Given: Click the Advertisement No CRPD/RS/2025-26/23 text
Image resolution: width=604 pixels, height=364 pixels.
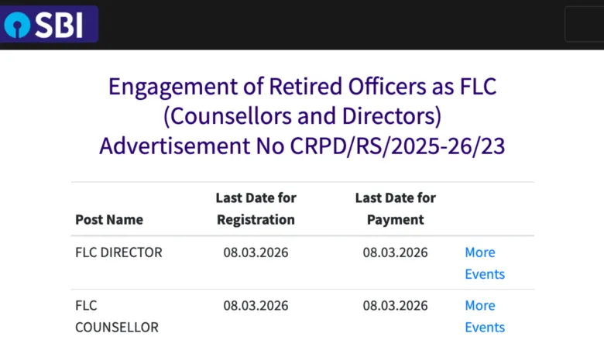Looking at the screenshot, I should click(302, 145).
